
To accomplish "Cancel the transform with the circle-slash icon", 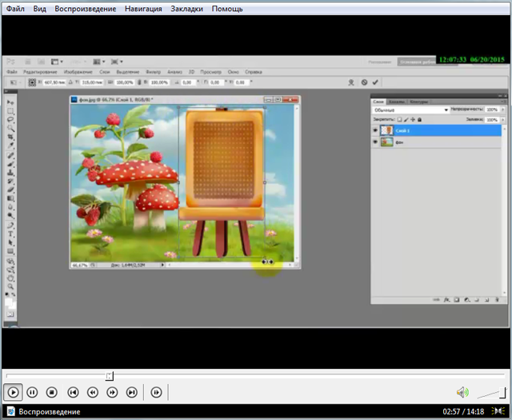I will pos(364,82).
